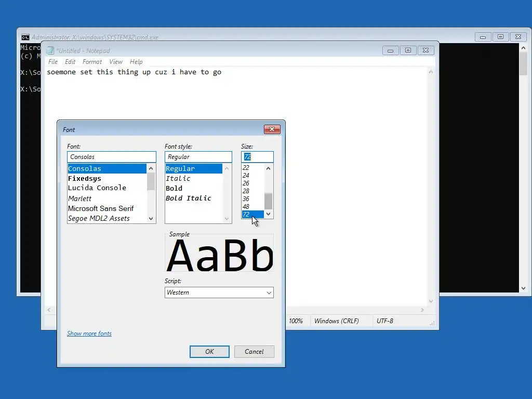Image resolution: width=532 pixels, height=399 pixels.
Task: Click the Size input field
Action: point(257,157)
